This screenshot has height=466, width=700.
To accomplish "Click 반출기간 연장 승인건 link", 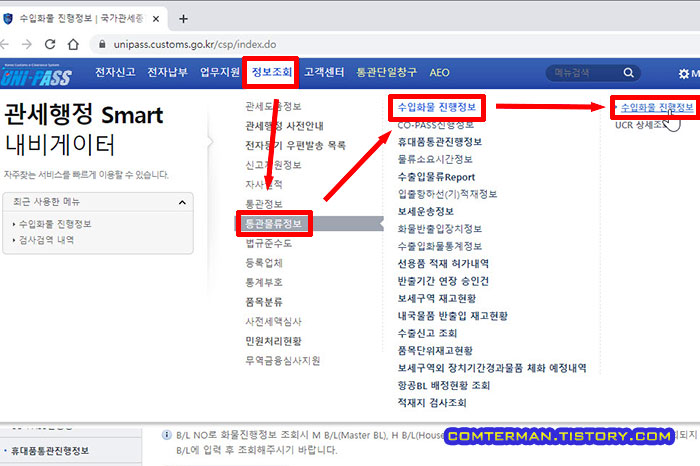I will [443, 281].
